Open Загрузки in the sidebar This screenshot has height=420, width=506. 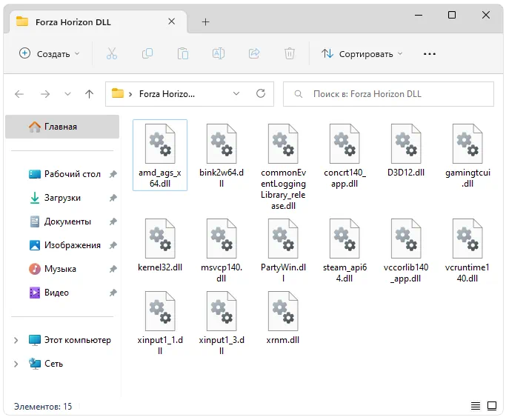point(55,198)
